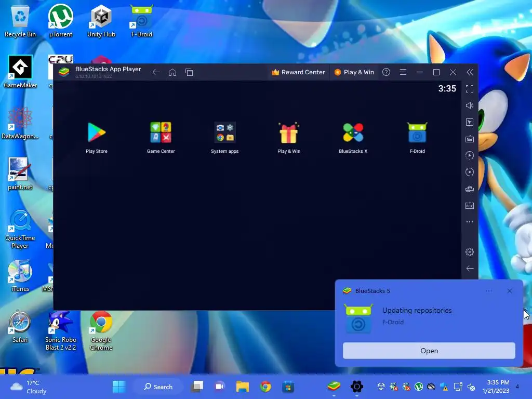The image size is (532, 399).
Task: Select the QuickTime Player desktop shortcut
Action: (20, 229)
